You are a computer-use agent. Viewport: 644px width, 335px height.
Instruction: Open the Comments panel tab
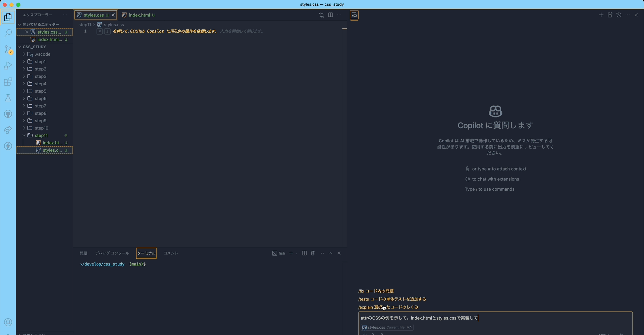click(x=171, y=253)
